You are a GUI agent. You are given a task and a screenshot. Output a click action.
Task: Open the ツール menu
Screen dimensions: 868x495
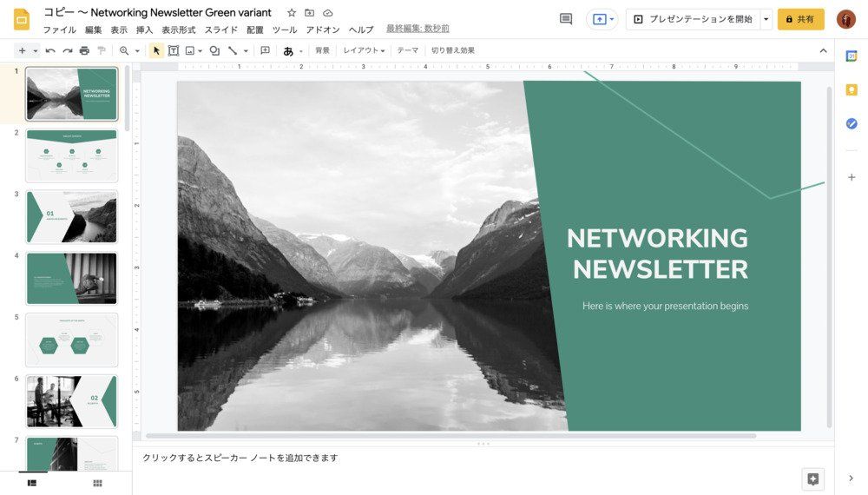(285, 30)
